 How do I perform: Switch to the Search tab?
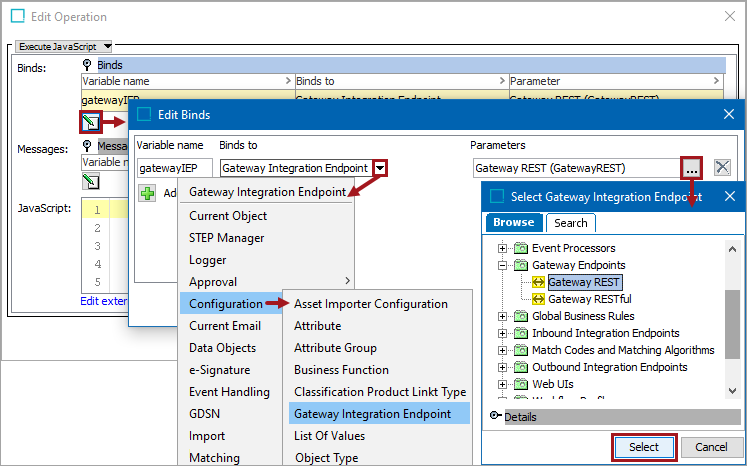(x=571, y=222)
